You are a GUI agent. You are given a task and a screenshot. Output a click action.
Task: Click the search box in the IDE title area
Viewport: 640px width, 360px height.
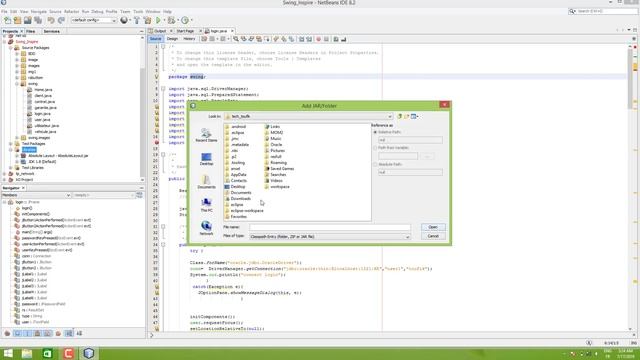(603, 11)
